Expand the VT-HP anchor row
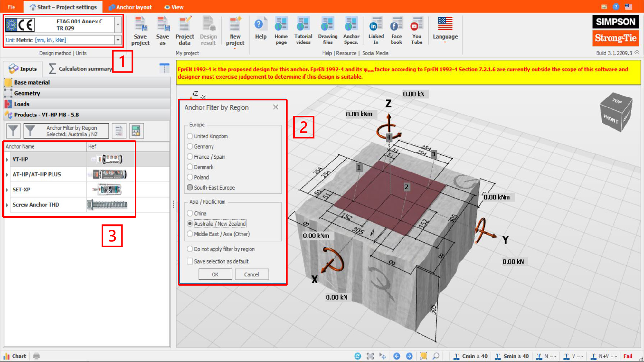This screenshot has width=644, height=362. pos(7,160)
